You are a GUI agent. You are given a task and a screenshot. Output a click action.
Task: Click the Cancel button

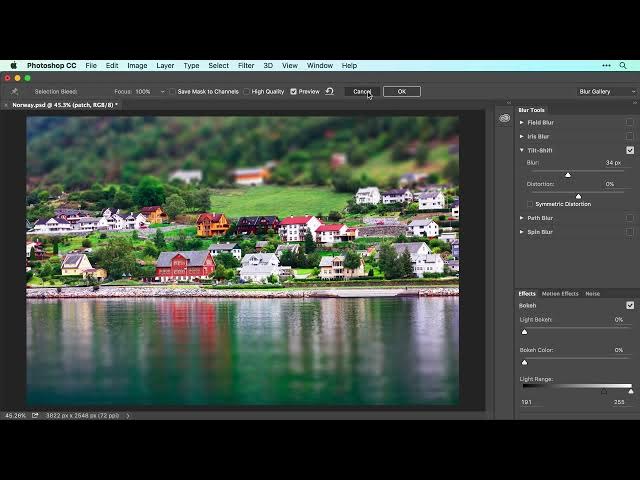(362, 91)
